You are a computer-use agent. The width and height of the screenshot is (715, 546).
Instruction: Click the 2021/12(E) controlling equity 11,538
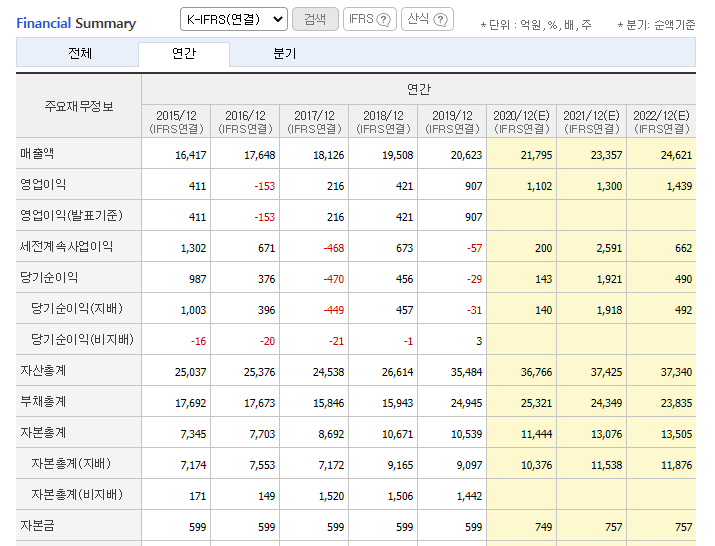pos(606,465)
